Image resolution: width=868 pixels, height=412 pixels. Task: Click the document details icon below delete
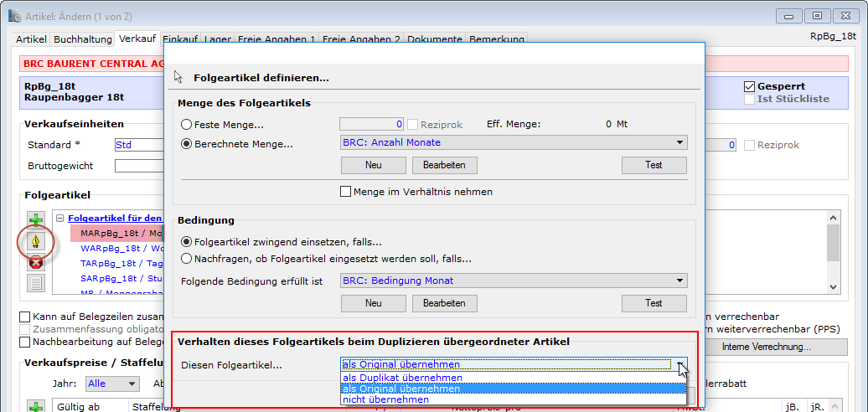(x=36, y=282)
